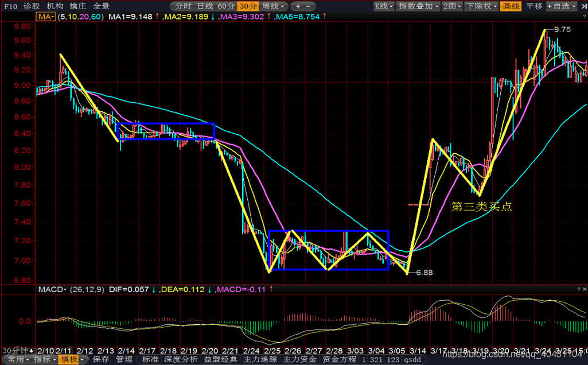This screenshot has height=365, width=588.
Task: Select the qsdd template tab
Action: pyautogui.click(x=412, y=360)
